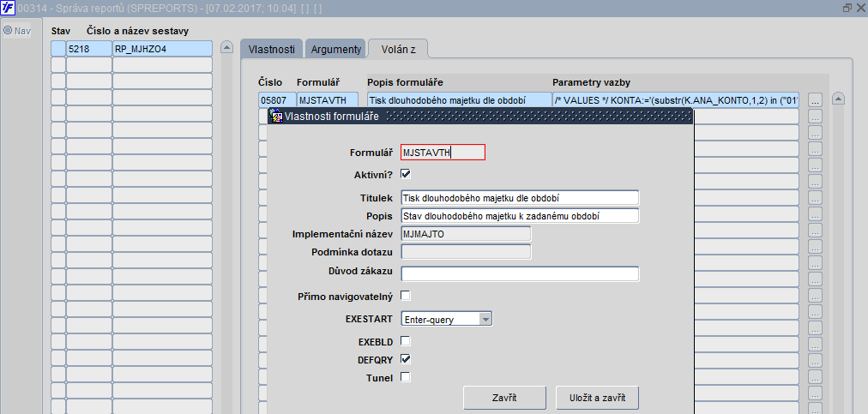The height and width of the screenshot is (414, 868).
Task: Click the application logo icon in title bar
Action: tap(9, 9)
